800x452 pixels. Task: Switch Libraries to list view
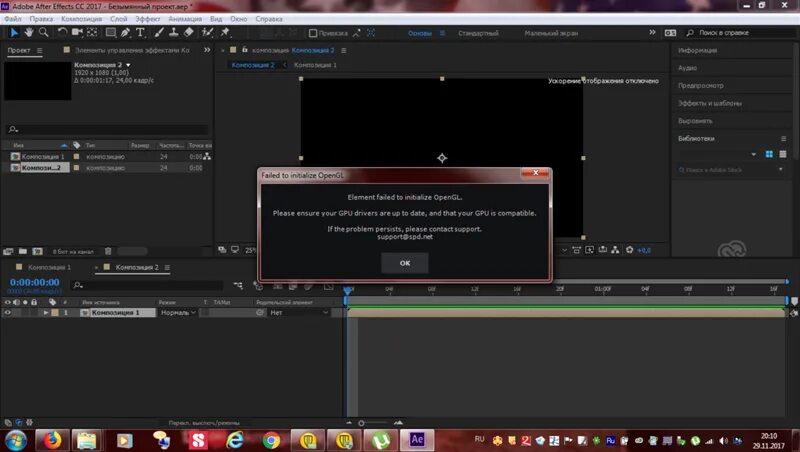[783, 154]
